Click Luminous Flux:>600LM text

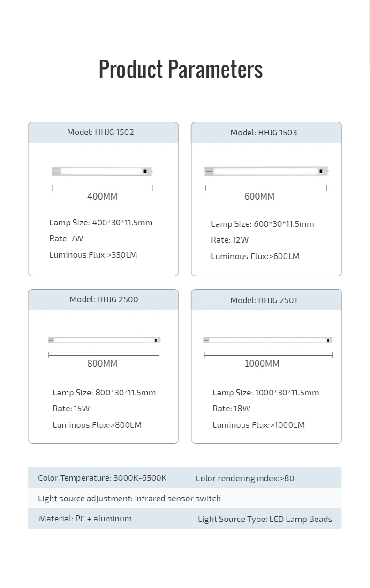255,256
